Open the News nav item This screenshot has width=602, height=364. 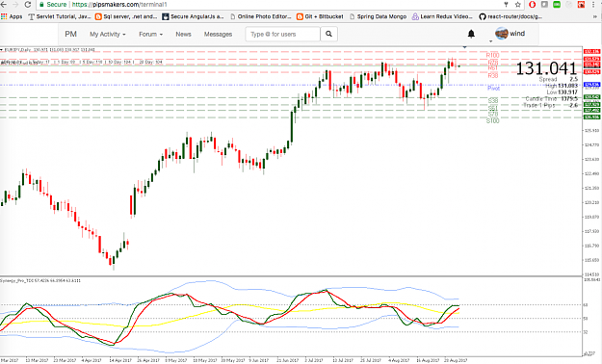point(183,34)
